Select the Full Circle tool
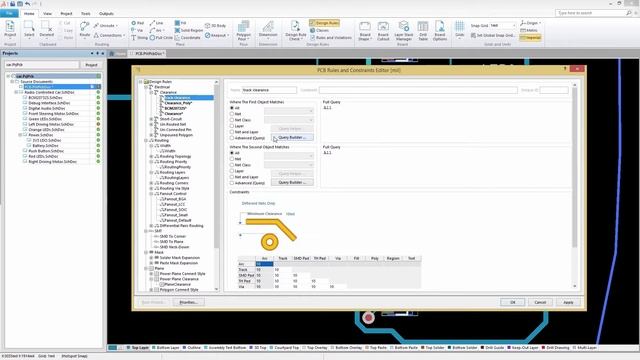The height and width of the screenshot is (360, 640). [x=161, y=38]
